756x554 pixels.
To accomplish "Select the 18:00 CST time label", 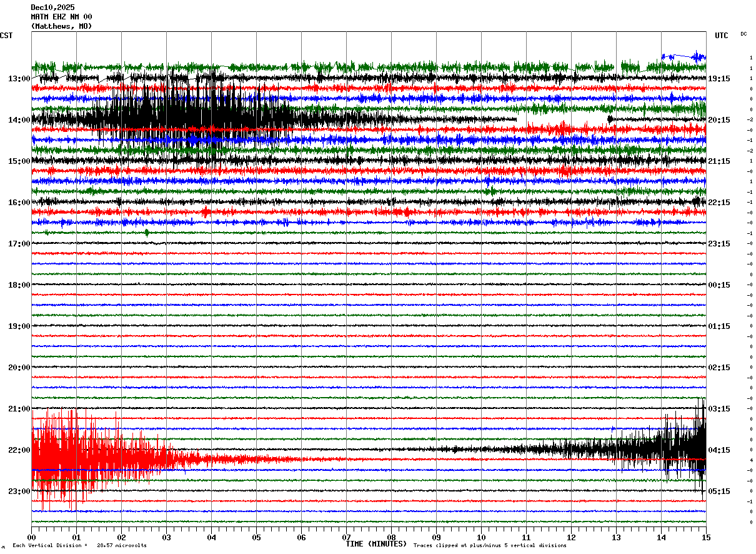I will coord(19,285).
